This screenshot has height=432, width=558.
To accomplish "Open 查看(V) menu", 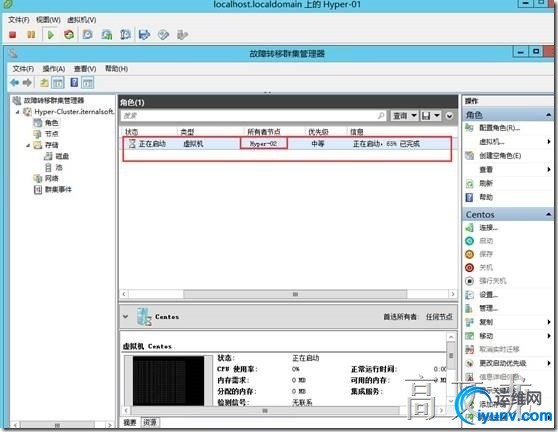I will [x=85, y=69].
